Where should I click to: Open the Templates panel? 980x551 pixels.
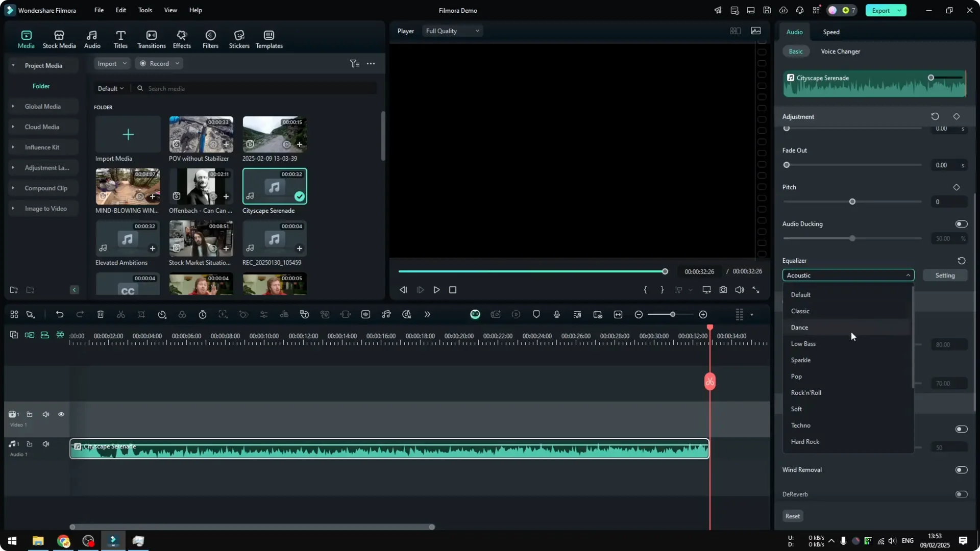268,39
